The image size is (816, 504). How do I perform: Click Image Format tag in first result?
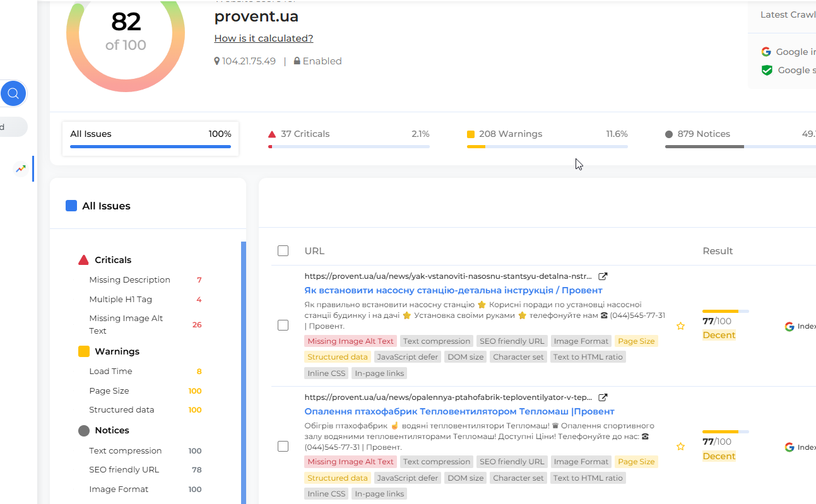581,341
